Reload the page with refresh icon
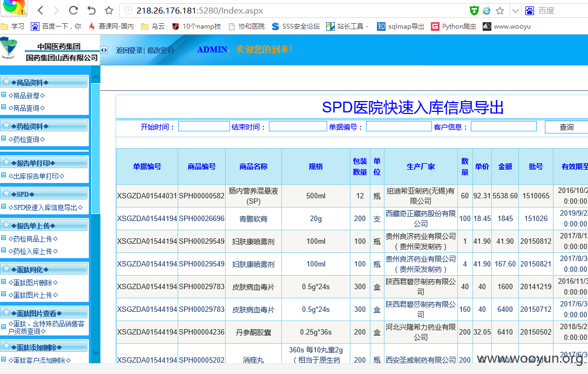588x374 pixels. [x=73, y=10]
